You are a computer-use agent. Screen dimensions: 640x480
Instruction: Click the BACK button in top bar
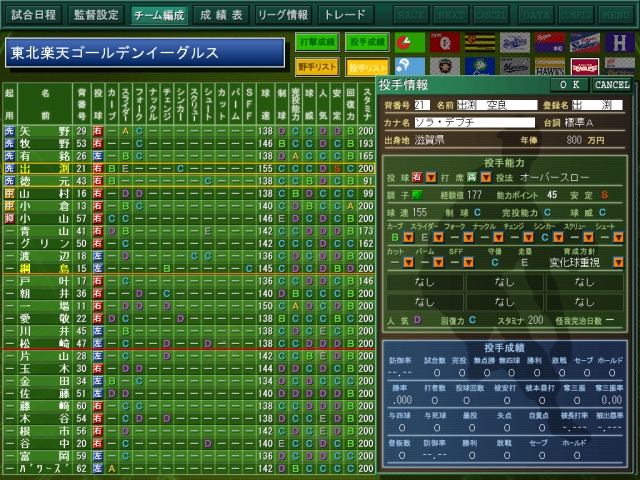(x=411, y=15)
